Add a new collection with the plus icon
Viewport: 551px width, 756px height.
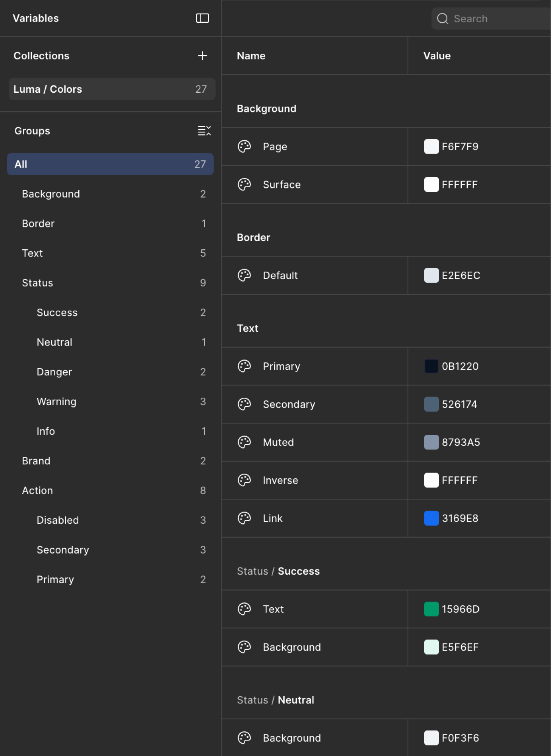point(202,56)
